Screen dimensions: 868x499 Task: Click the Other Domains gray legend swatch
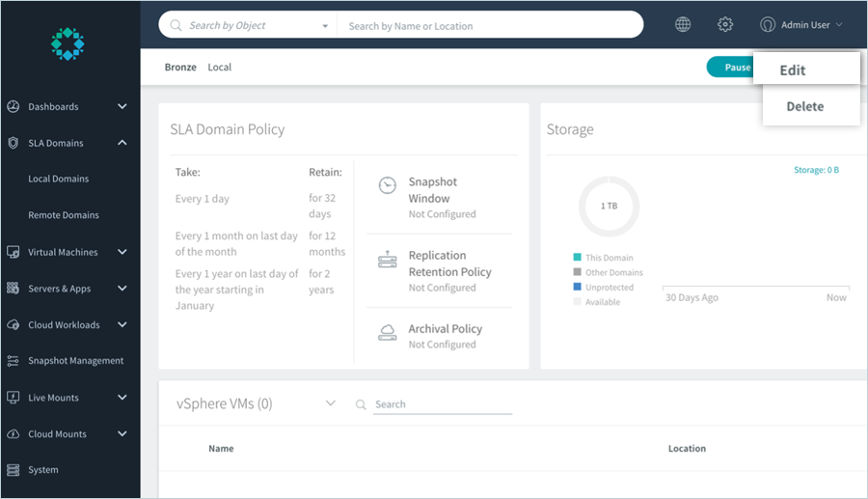578,272
